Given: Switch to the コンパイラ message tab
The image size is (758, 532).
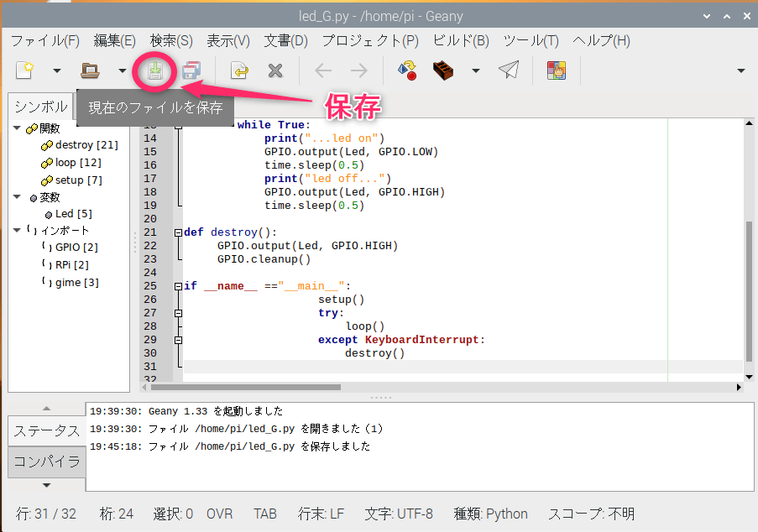Looking at the screenshot, I should (47, 462).
